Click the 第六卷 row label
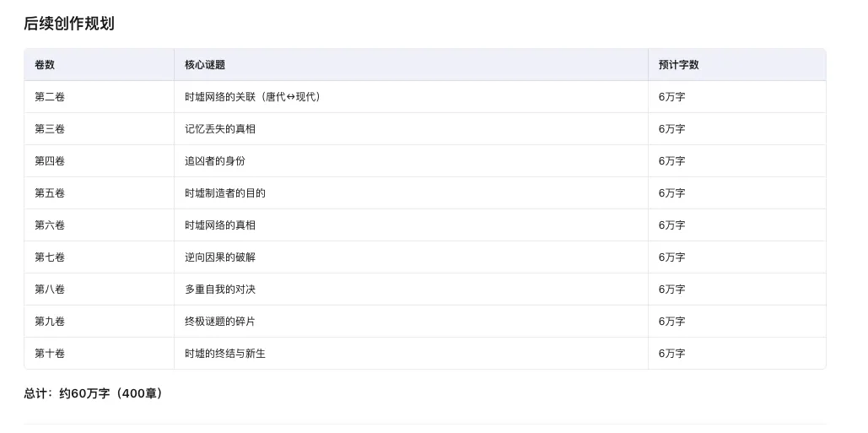This screenshot has height=433, width=868. 50,225
